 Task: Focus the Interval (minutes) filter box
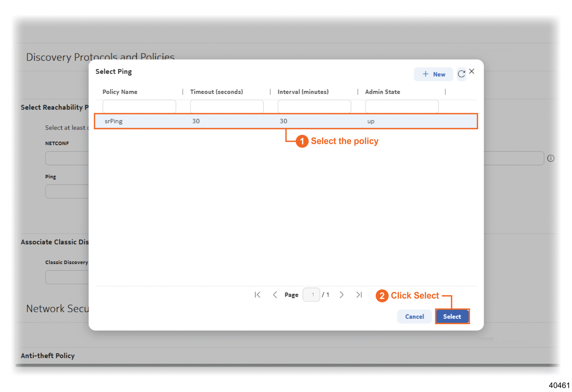[314, 107]
